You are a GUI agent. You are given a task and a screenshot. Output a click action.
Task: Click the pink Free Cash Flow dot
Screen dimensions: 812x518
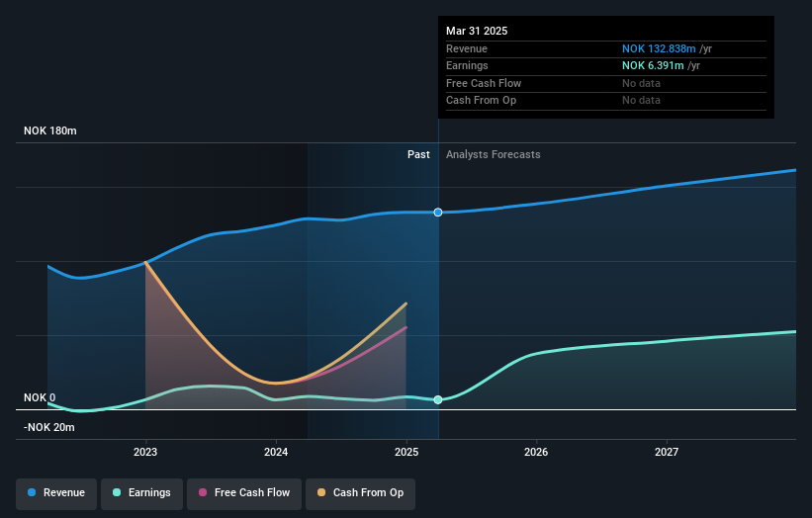click(x=203, y=492)
